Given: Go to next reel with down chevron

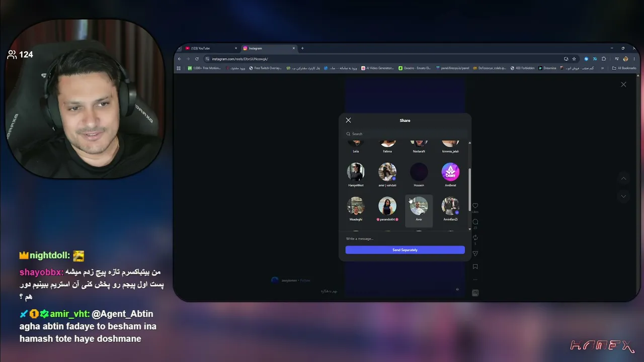Looking at the screenshot, I should click(x=623, y=196).
